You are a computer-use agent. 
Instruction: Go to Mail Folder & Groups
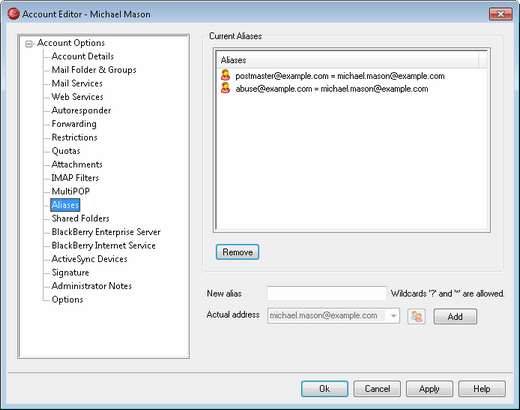click(94, 70)
